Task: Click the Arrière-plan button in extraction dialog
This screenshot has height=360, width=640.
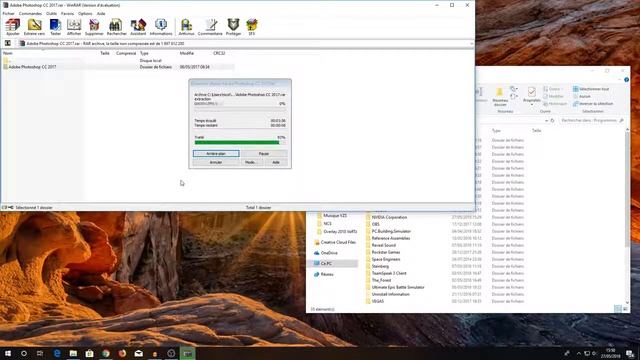Action: (x=216, y=153)
